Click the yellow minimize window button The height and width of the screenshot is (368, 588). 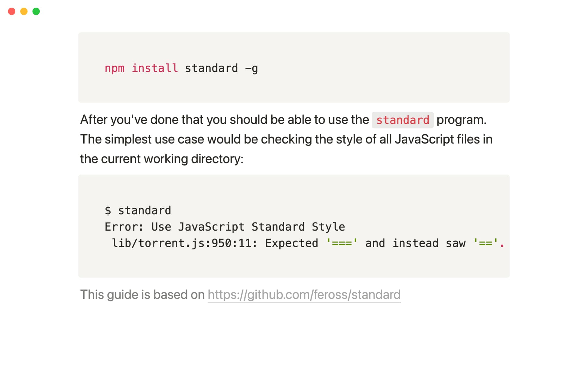[24, 11]
